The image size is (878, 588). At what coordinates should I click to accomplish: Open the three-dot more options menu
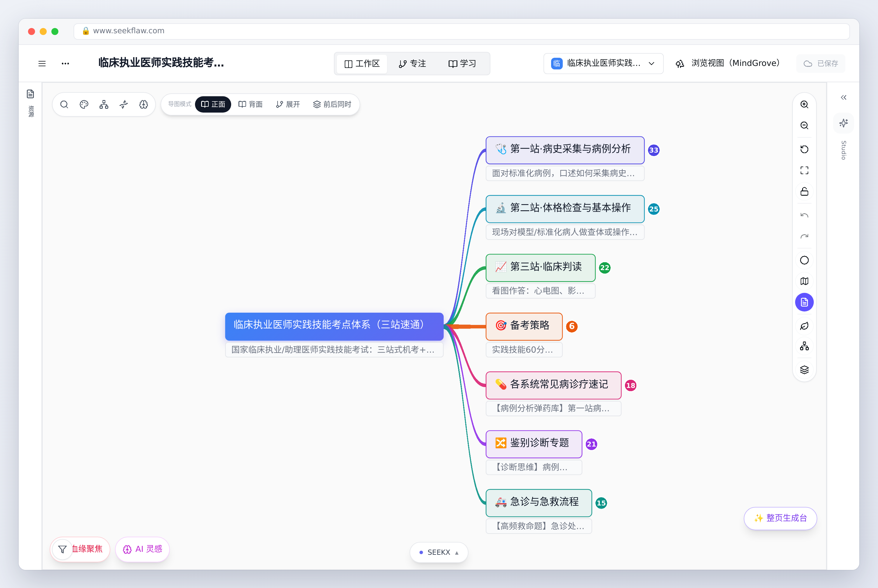pos(65,63)
